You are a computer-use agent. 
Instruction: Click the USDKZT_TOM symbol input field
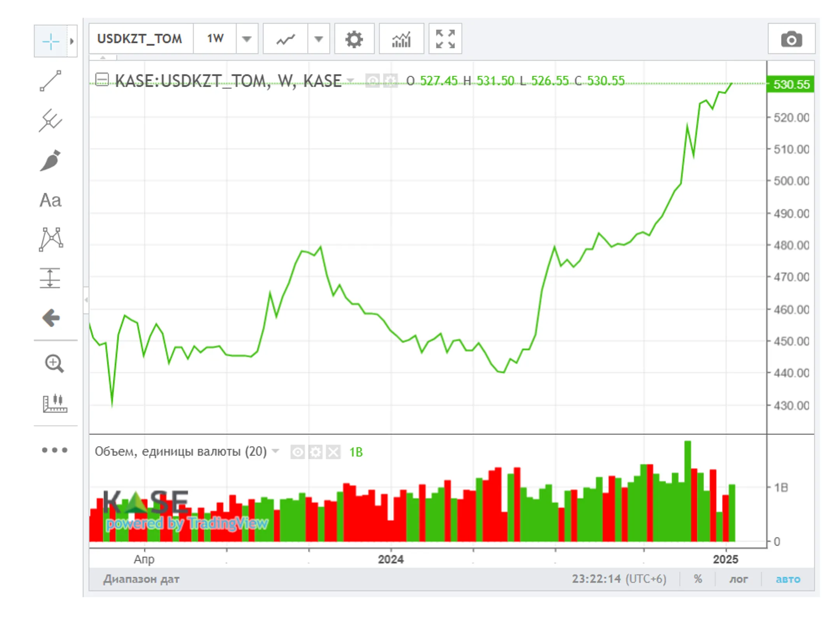[140, 39]
